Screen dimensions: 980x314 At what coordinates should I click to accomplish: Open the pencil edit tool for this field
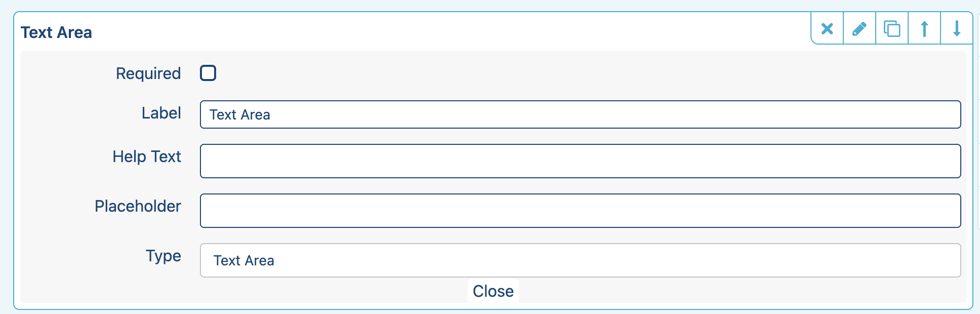pyautogui.click(x=859, y=29)
